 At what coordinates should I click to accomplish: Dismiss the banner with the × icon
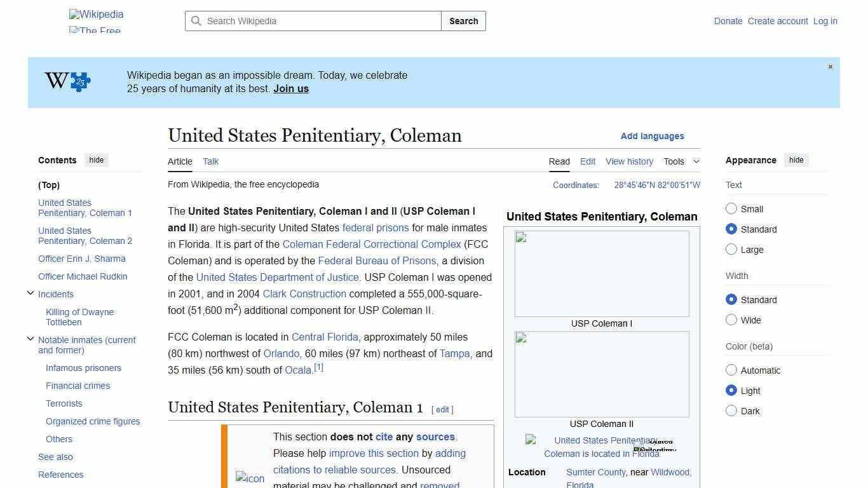click(x=830, y=66)
